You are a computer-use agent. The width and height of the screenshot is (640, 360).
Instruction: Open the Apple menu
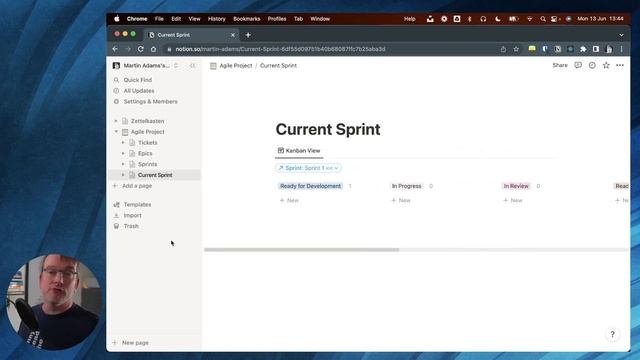117,19
